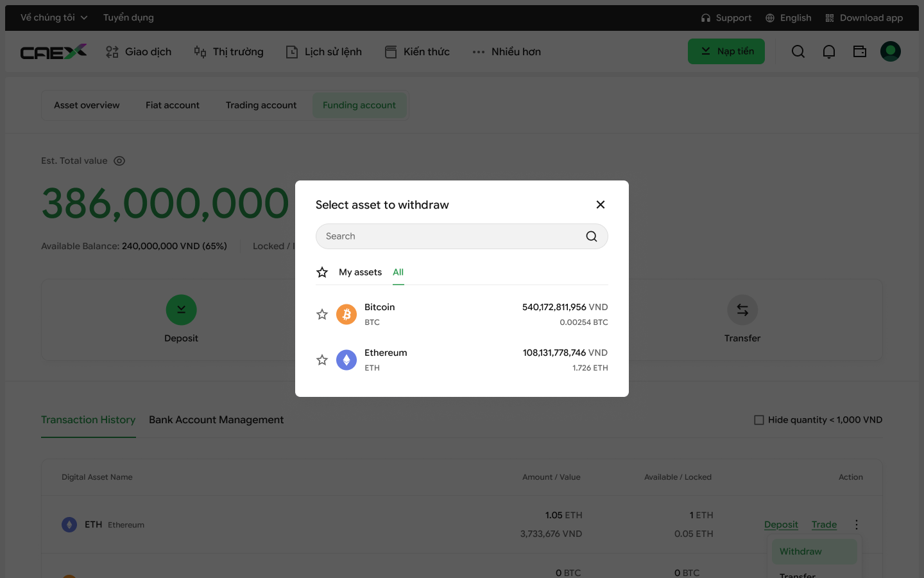Viewport: 924px width, 578px height.
Task: Close the Select asset to withdraw dialog
Action: pyautogui.click(x=601, y=204)
